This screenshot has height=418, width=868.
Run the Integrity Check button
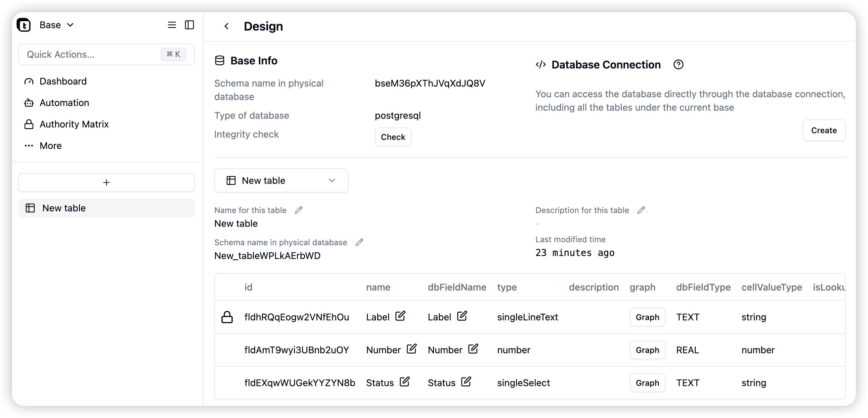(393, 137)
